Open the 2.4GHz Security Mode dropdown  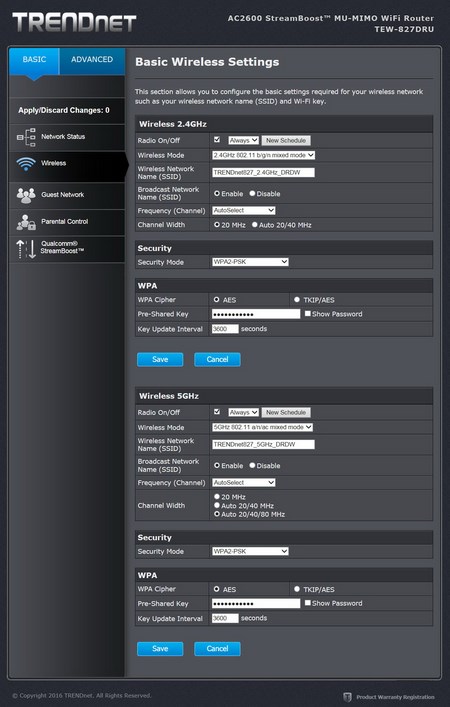[250, 262]
